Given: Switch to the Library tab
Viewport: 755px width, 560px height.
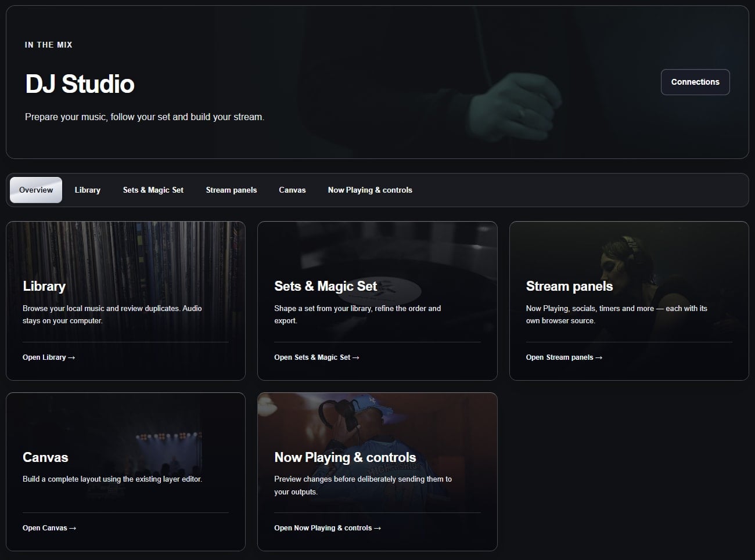Looking at the screenshot, I should [88, 190].
